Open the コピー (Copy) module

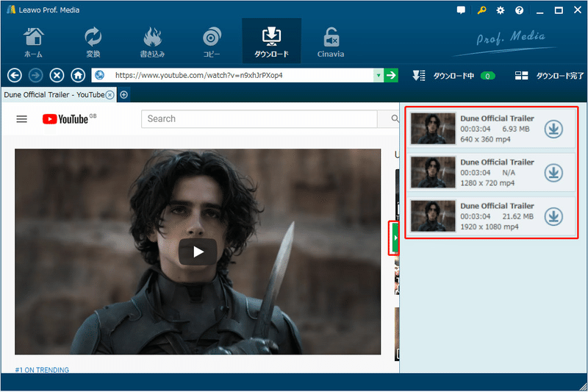(x=212, y=42)
